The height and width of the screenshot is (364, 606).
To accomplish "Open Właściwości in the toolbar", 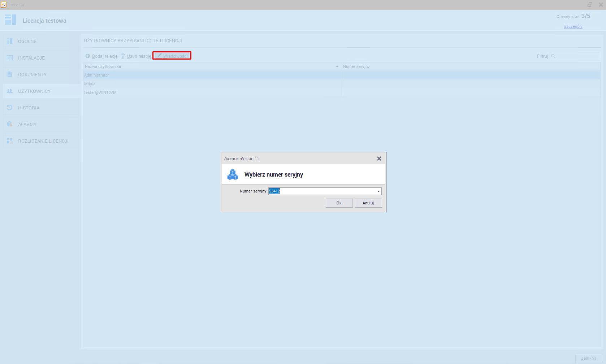I will click(x=172, y=56).
